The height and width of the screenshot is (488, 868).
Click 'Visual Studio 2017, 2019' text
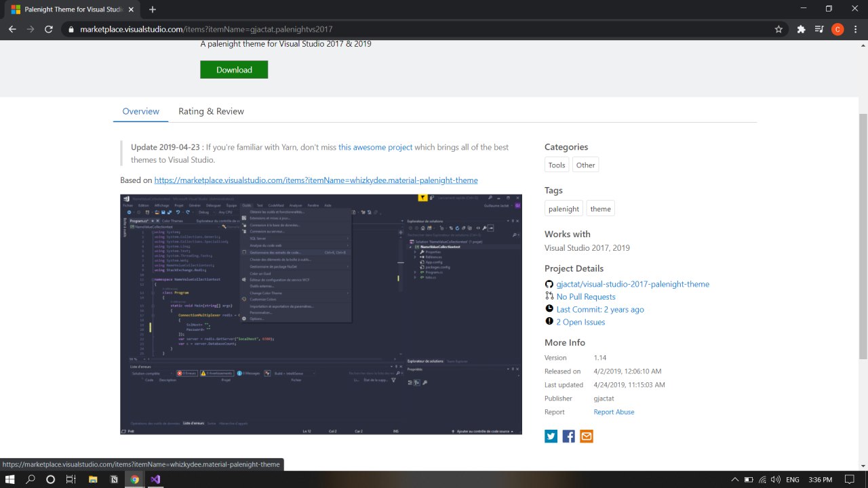click(587, 248)
